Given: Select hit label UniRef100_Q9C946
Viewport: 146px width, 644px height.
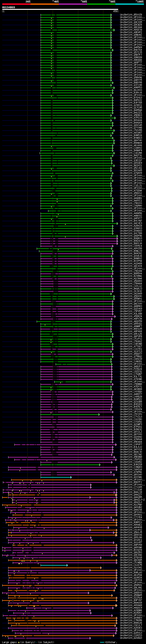Looking at the screenshot, I should pos(131,555).
